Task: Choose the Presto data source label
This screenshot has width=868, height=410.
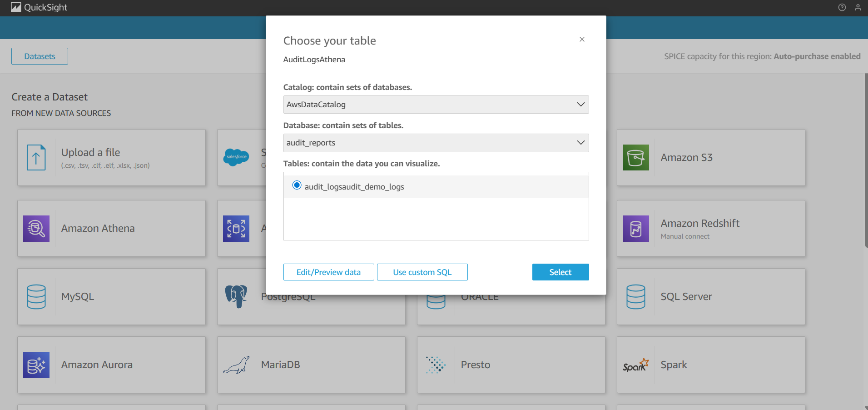Action: click(x=476, y=365)
